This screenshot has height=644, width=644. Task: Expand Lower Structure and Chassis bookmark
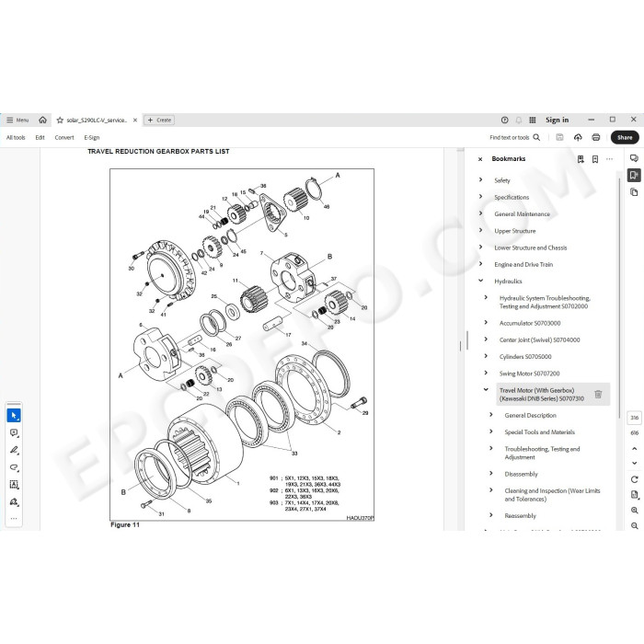pyautogui.click(x=480, y=247)
